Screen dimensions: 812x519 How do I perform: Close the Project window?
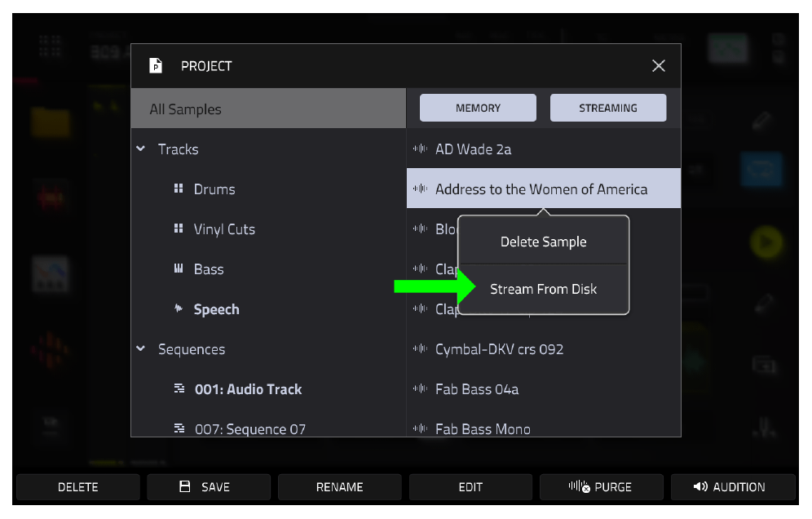click(658, 66)
